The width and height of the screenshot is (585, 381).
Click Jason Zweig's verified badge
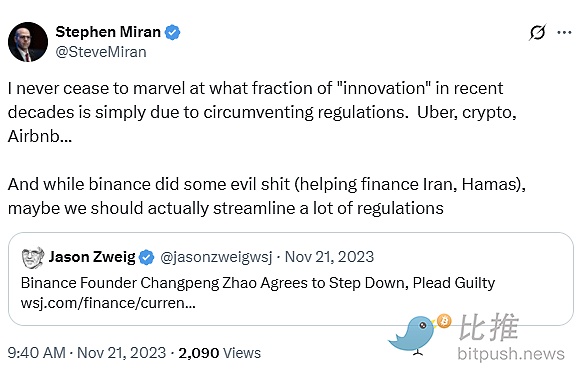pos(147,257)
